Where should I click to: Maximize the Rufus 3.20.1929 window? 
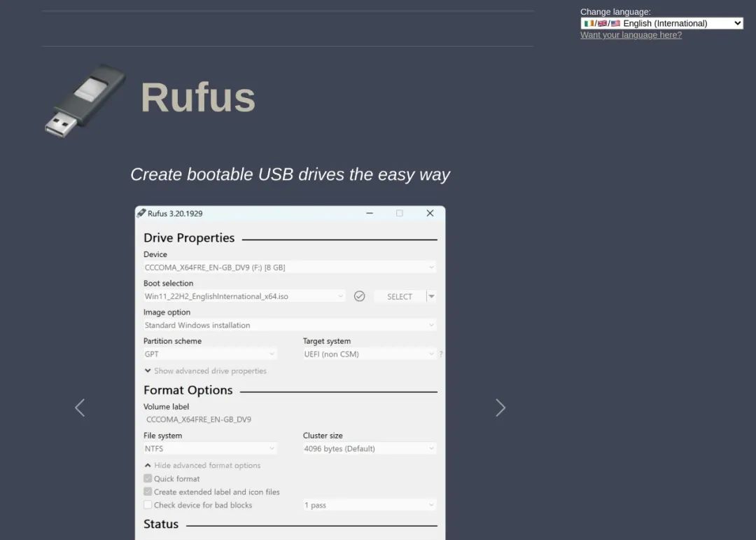pyautogui.click(x=399, y=214)
